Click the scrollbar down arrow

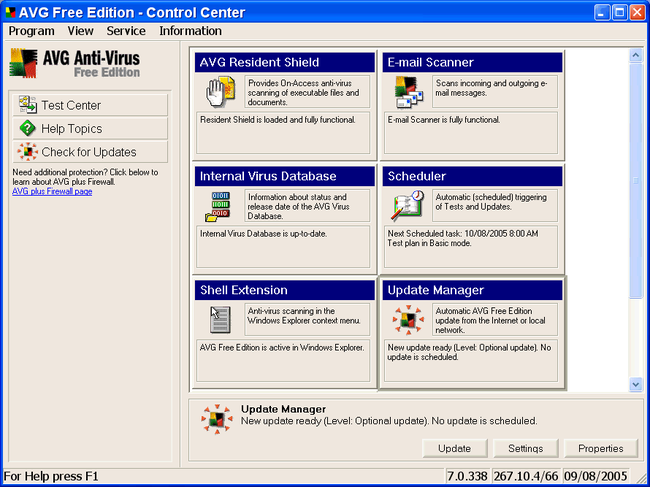pyautogui.click(x=636, y=384)
